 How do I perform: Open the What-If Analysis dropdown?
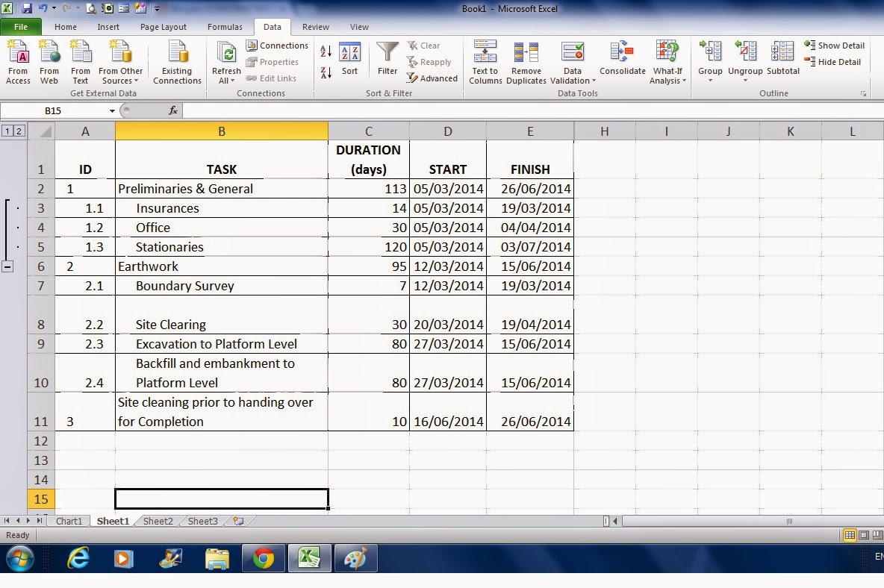point(667,76)
